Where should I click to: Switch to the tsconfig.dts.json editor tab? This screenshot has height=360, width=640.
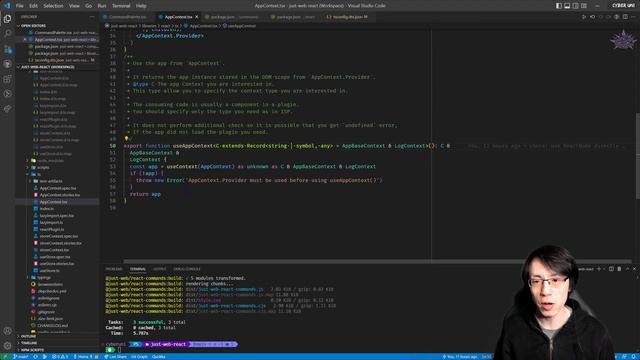pos(347,17)
